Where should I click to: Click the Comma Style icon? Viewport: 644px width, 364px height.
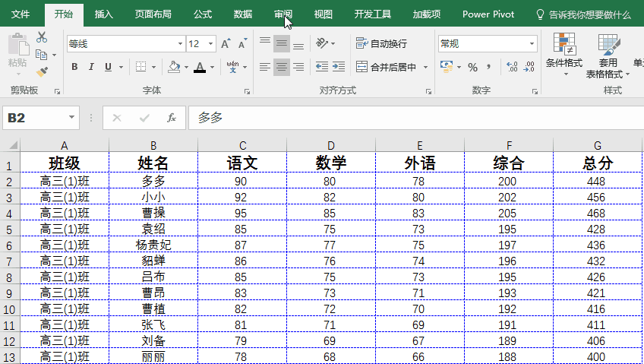tap(488, 68)
